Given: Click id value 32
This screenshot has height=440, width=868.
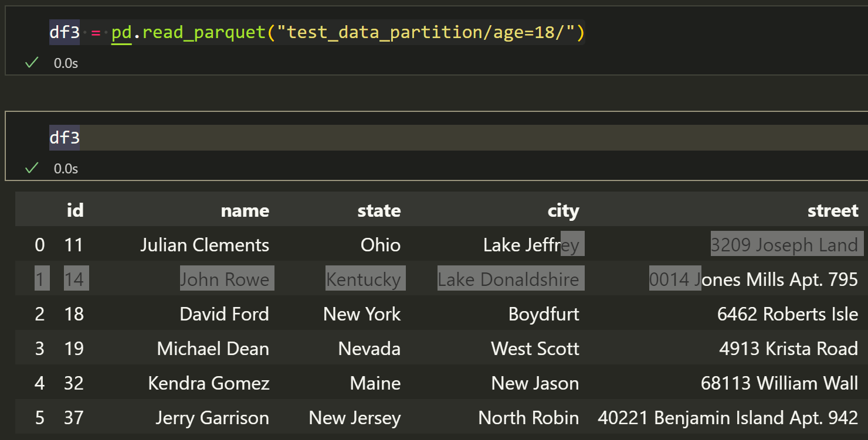Looking at the screenshot, I should [74, 383].
